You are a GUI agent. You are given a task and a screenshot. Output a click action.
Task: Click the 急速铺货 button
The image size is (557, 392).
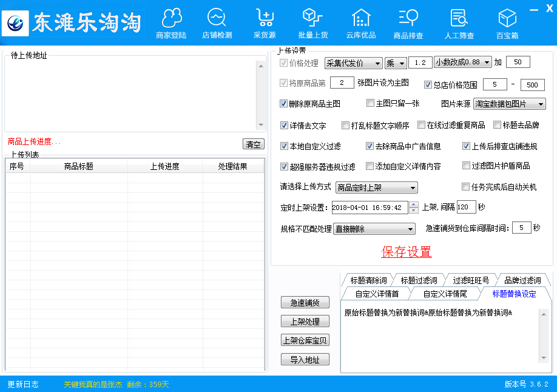[x=305, y=302]
